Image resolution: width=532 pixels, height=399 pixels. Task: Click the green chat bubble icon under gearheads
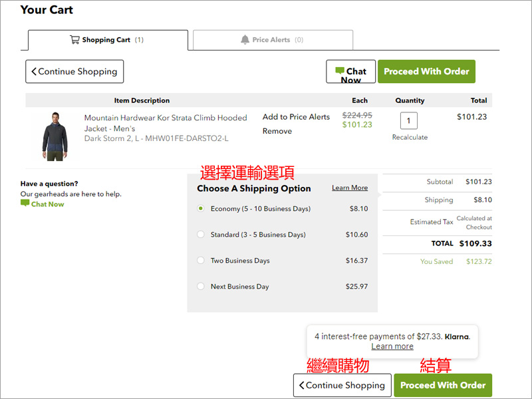point(25,203)
